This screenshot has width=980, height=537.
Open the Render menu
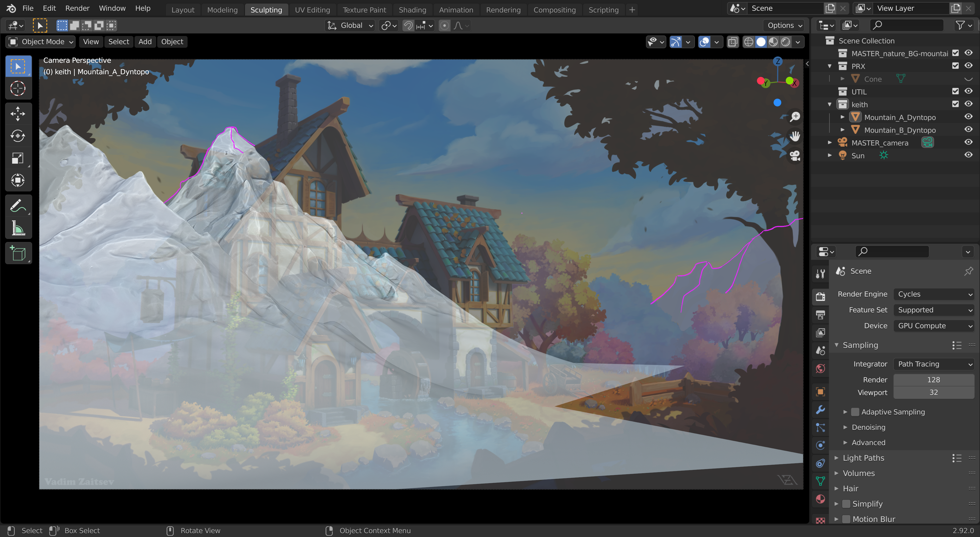[77, 8]
